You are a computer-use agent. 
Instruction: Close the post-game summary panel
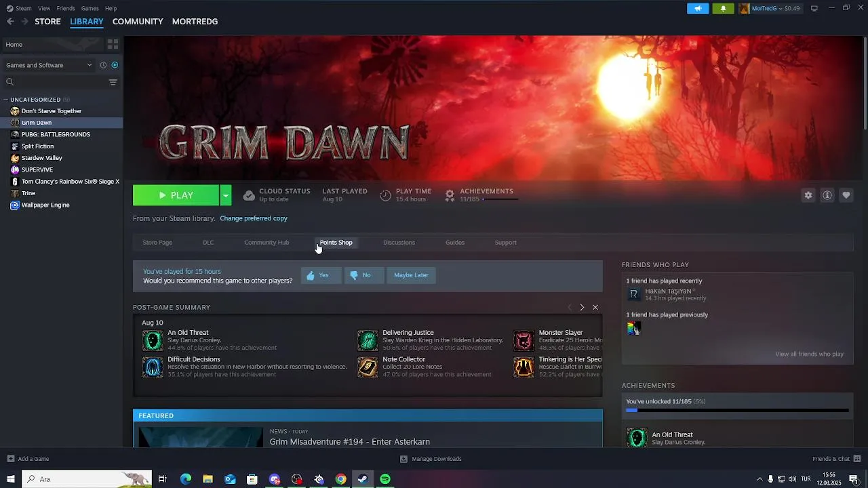tap(595, 308)
